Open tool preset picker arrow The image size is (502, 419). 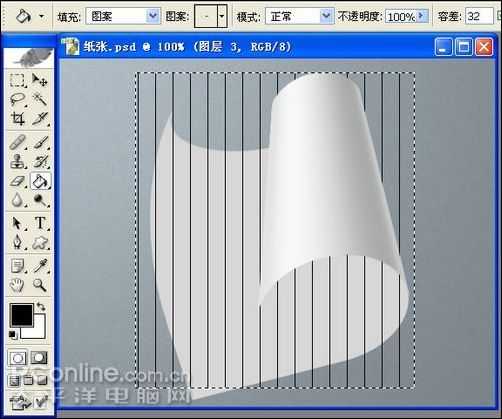point(42,16)
